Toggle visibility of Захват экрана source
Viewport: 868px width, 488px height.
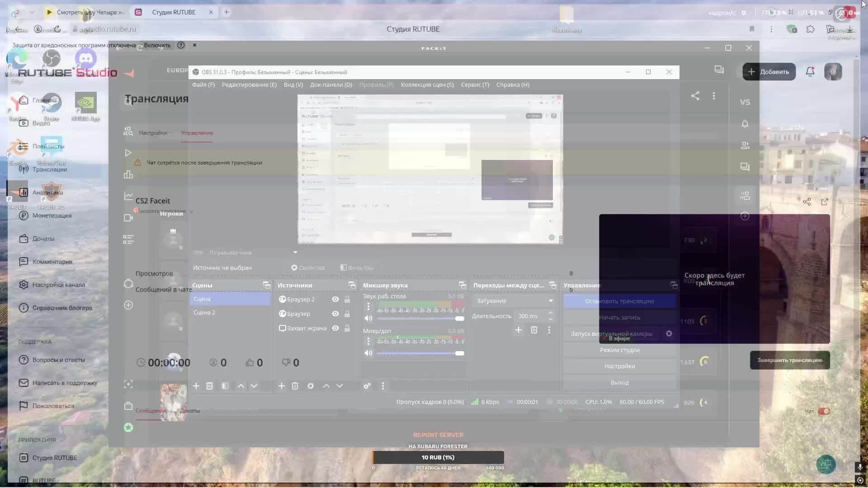(x=335, y=328)
